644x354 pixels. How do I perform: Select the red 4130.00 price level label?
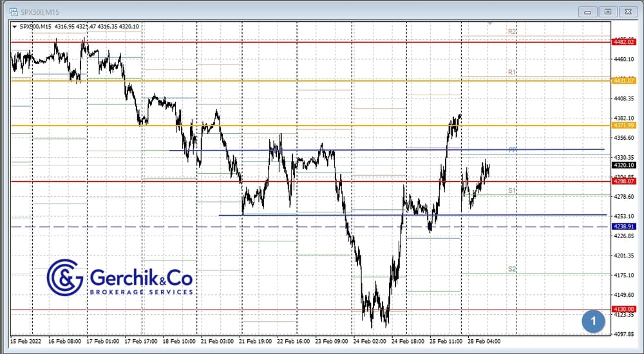(624, 309)
